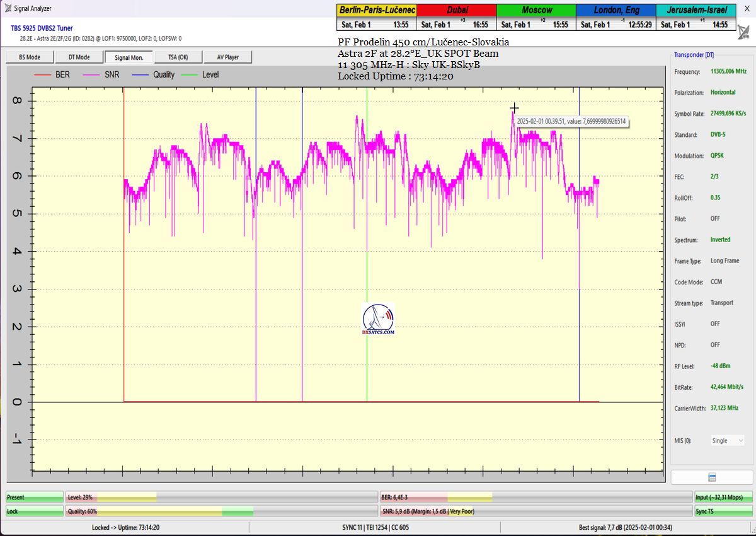The width and height of the screenshot is (756, 536).
Task: Open the MIS Single dropdown
Action: 728,441
